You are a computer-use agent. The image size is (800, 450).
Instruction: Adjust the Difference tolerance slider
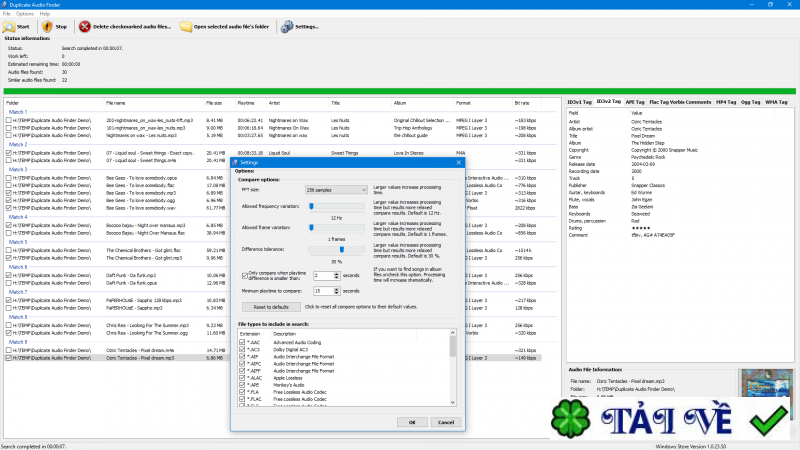coord(341,250)
